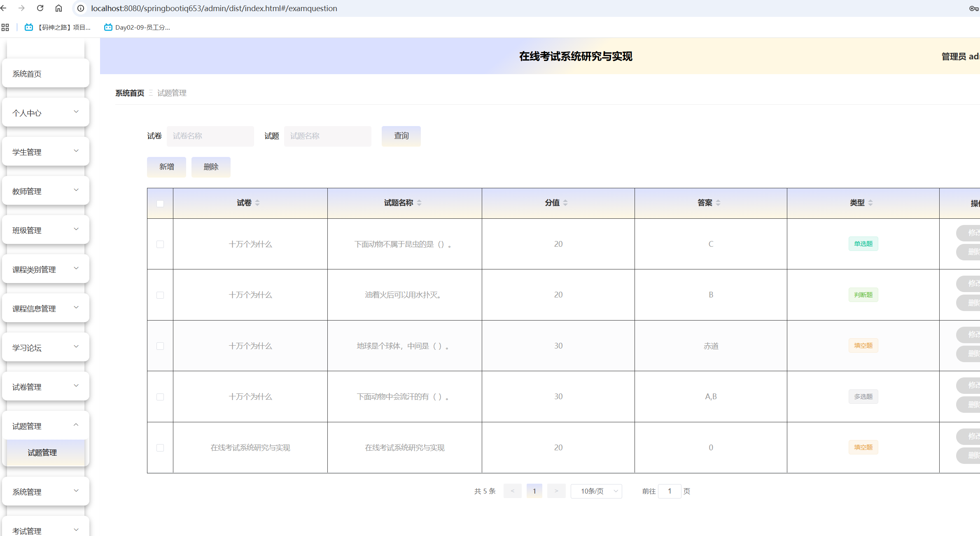This screenshot has height=536, width=980.
Task: Sort table by 试题名称 column arrows
Action: [x=419, y=203]
